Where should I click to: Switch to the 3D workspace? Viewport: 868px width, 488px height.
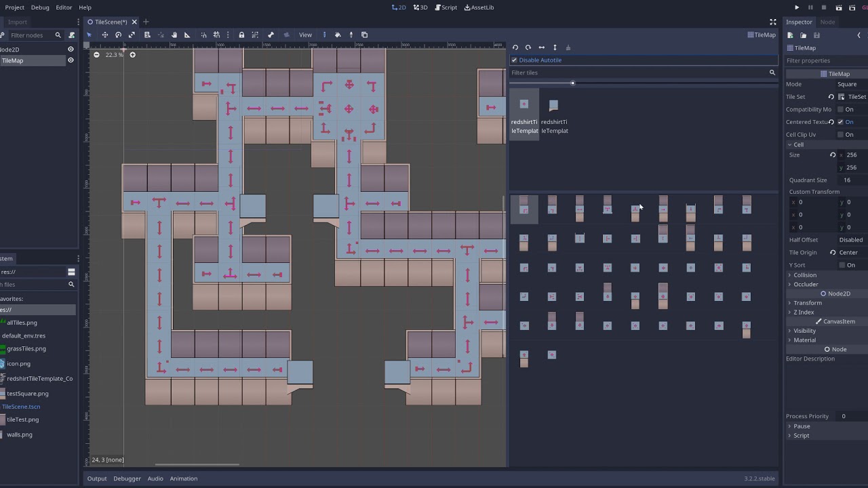click(420, 7)
